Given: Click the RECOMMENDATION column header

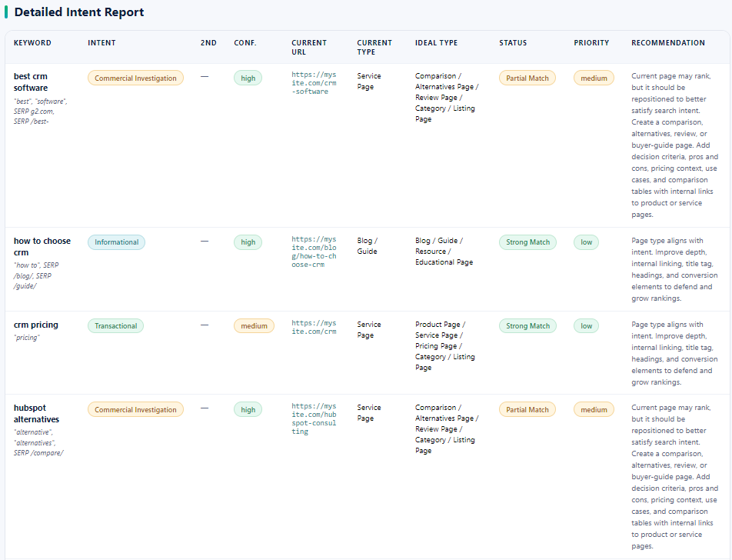Looking at the screenshot, I should 668,43.
